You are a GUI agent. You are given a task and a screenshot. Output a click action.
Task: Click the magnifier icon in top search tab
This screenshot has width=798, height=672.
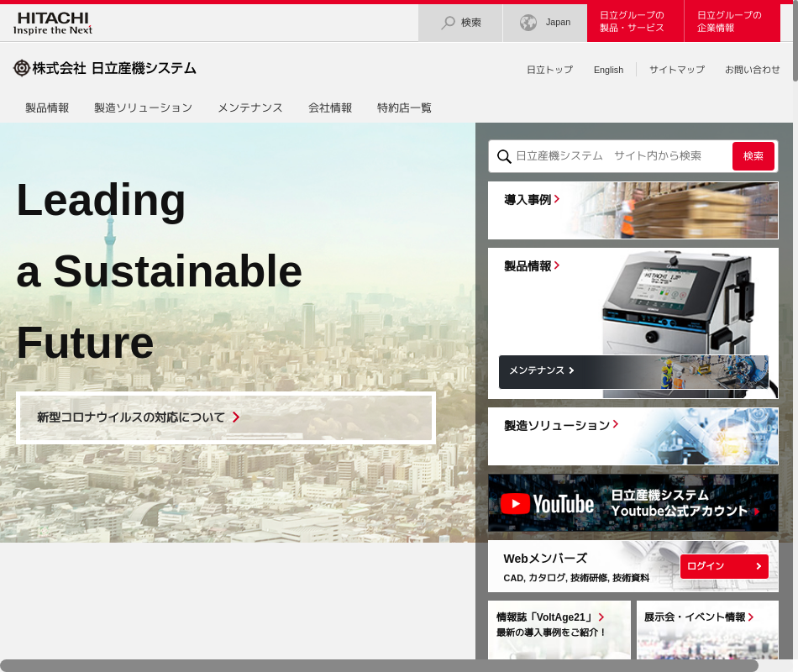pyautogui.click(x=449, y=23)
